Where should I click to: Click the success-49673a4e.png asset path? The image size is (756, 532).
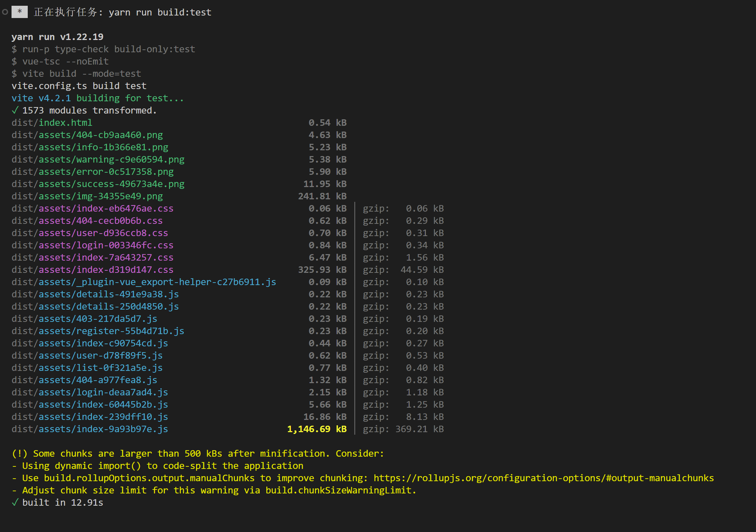tap(98, 184)
